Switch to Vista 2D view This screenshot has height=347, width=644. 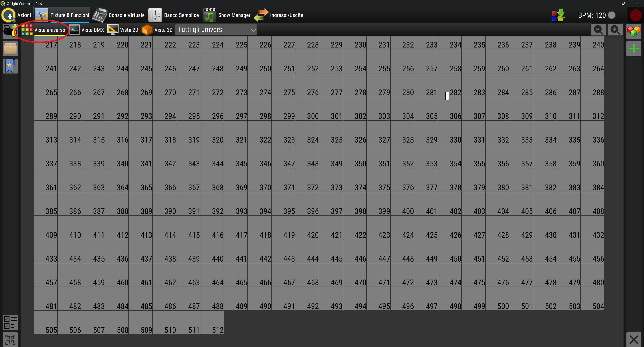tap(123, 30)
